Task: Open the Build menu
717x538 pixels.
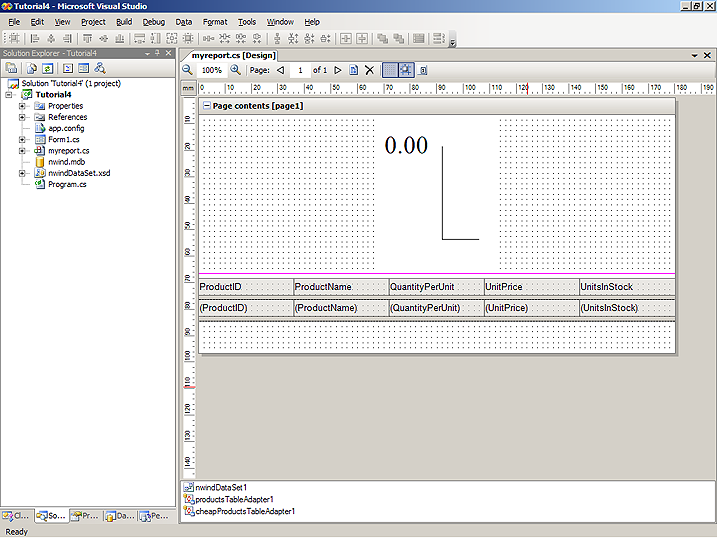Action: 123,21
